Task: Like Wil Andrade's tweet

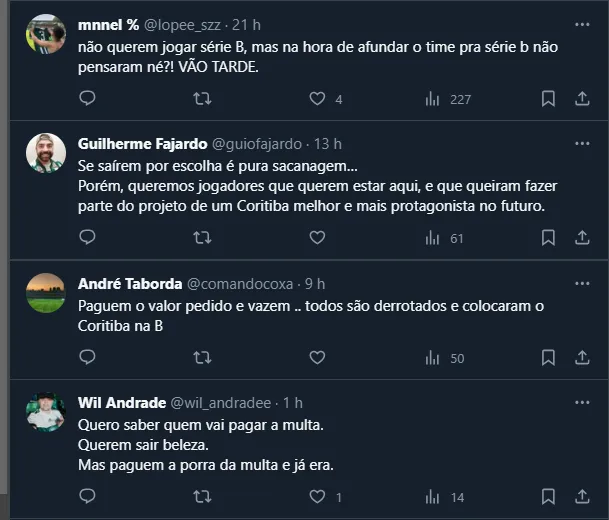Action: [x=317, y=496]
